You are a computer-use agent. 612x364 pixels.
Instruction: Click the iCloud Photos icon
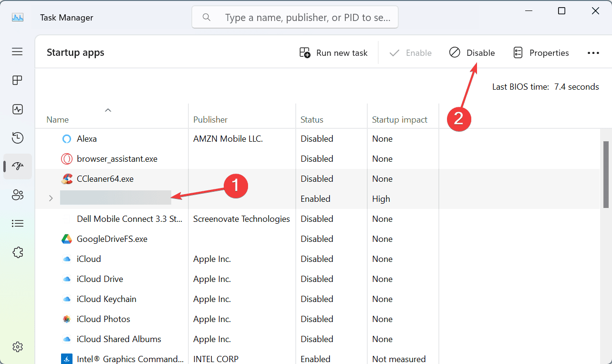[x=67, y=319]
